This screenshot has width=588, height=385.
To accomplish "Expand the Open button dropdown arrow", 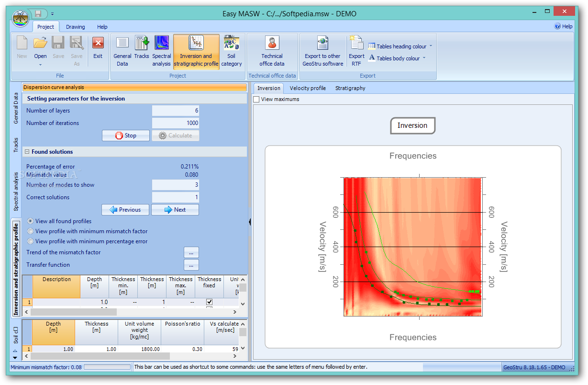I will [40, 65].
